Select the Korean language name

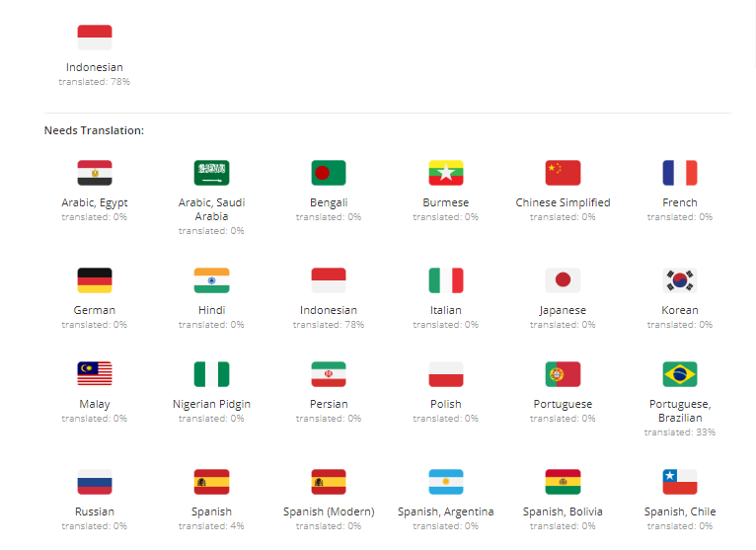pyautogui.click(x=680, y=310)
